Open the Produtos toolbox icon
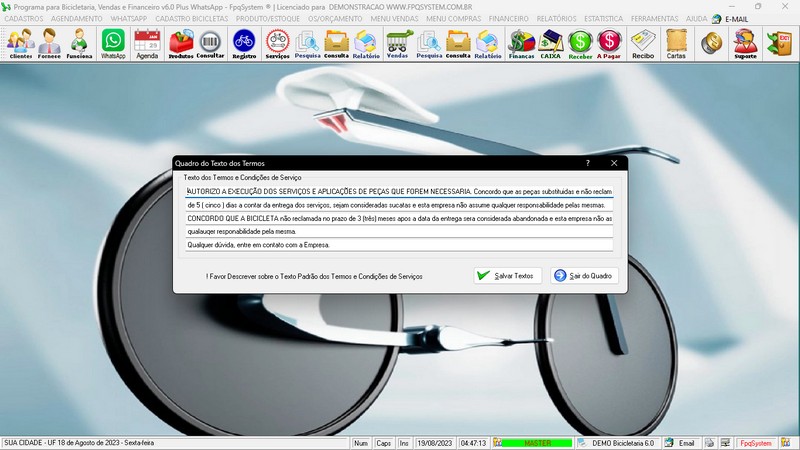 (x=181, y=44)
